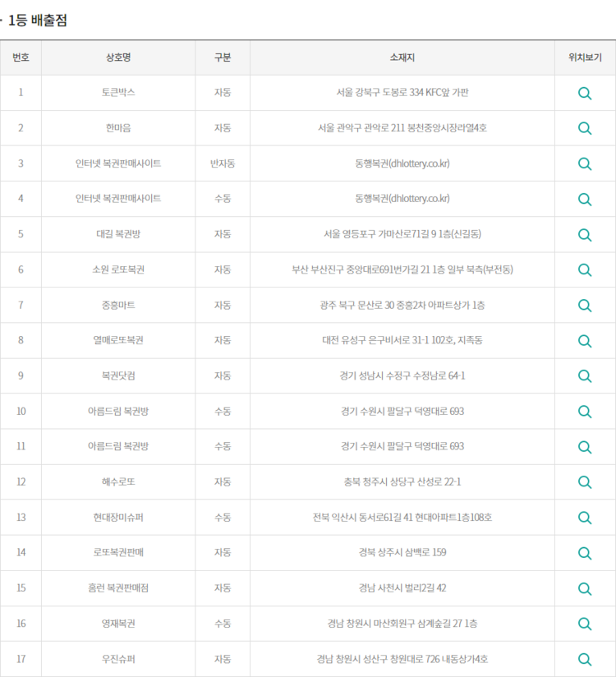616x677 pixels.
Task: View location of 소원 로또복권
Action: [x=585, y=269]
